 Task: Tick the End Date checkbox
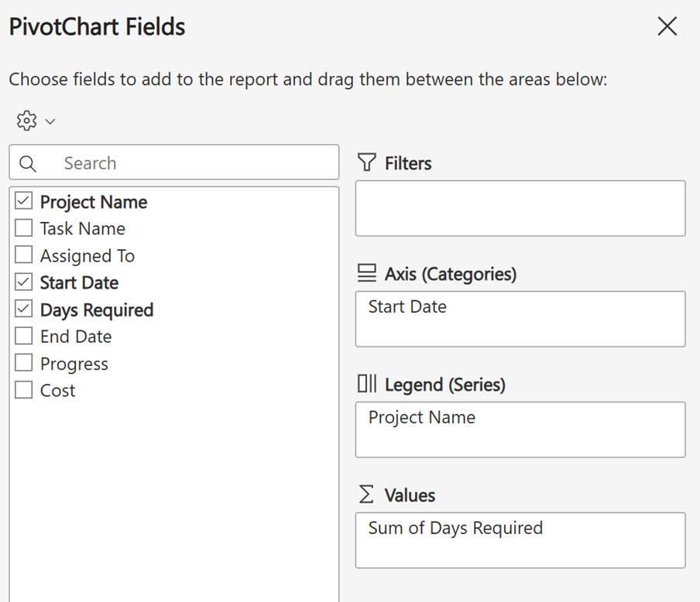pos(24,337)
